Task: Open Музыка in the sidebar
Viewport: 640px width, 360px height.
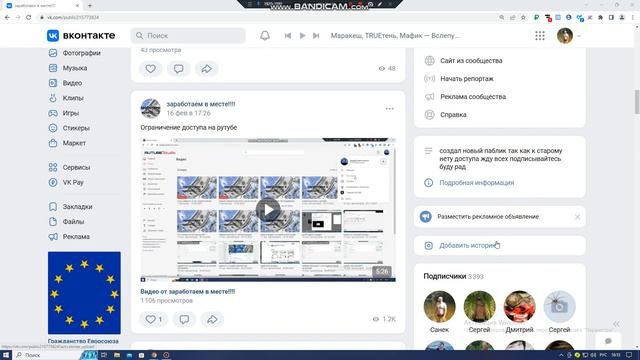Action: click(x=69, y=68)
